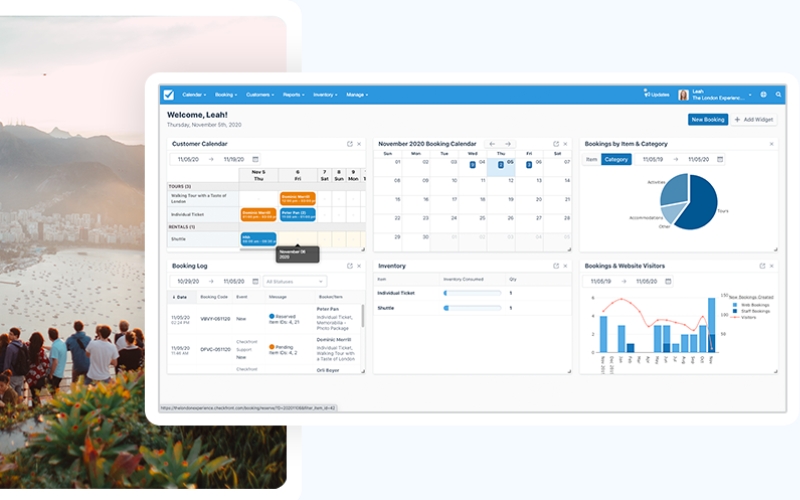Image resolution: width=800 pixels, height=500 pixels.
Task: Open search with the magnifier icon
Action: 778,94
